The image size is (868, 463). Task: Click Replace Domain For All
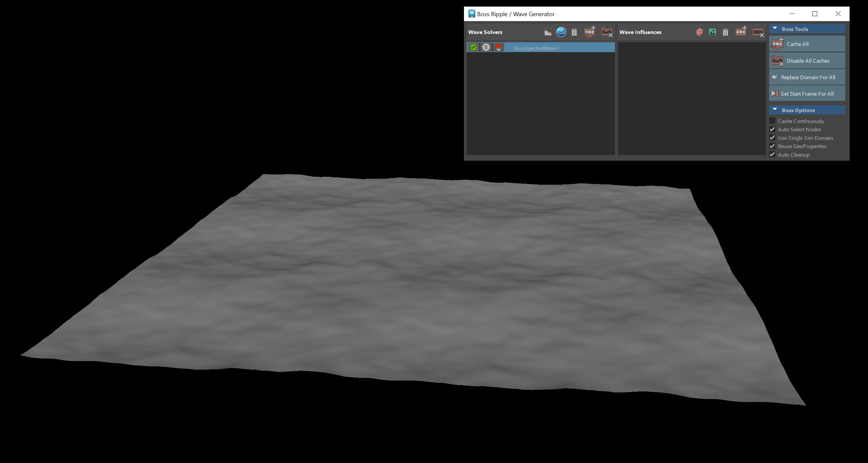(x=807, y=77)
